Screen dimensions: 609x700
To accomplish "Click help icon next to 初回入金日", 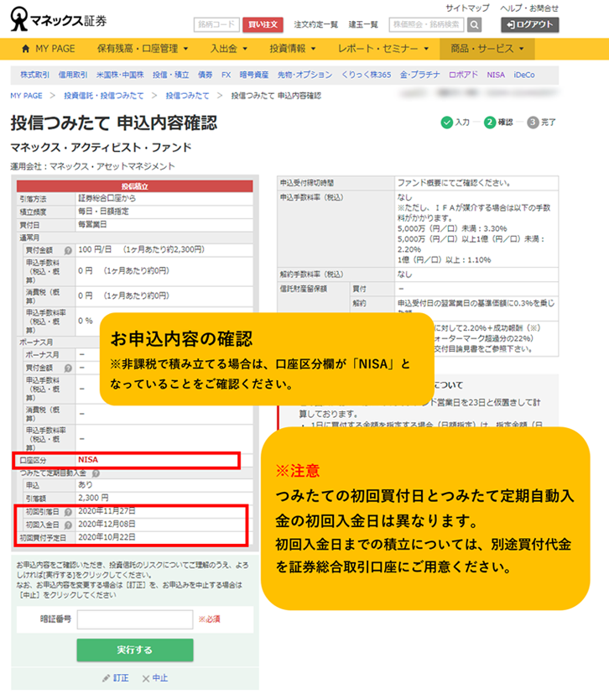I will 68,525.
